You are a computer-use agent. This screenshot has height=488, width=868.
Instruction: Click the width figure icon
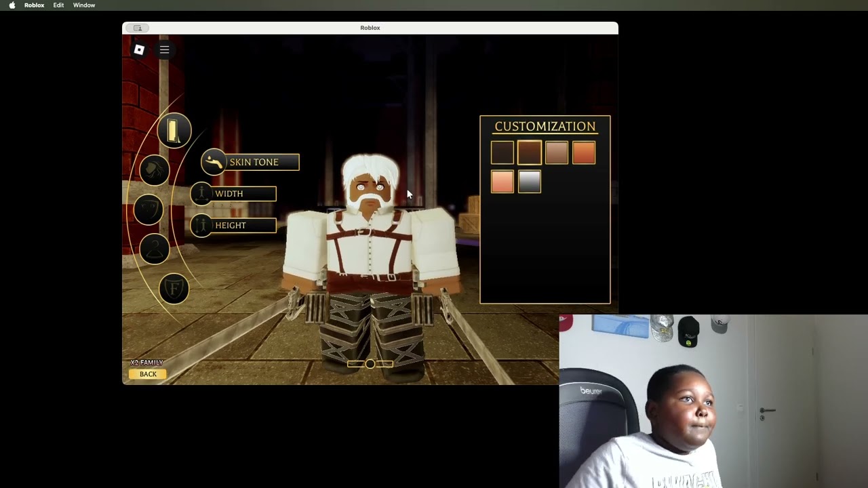pos(201,194)
